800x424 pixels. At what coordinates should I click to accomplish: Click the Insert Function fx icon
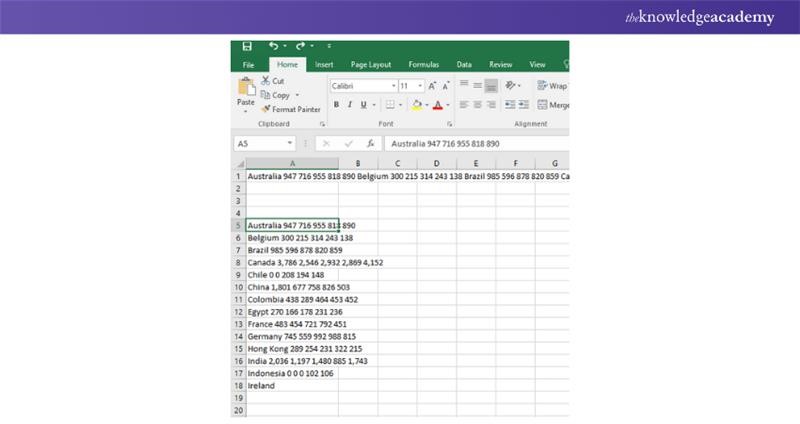pos(370,143)
